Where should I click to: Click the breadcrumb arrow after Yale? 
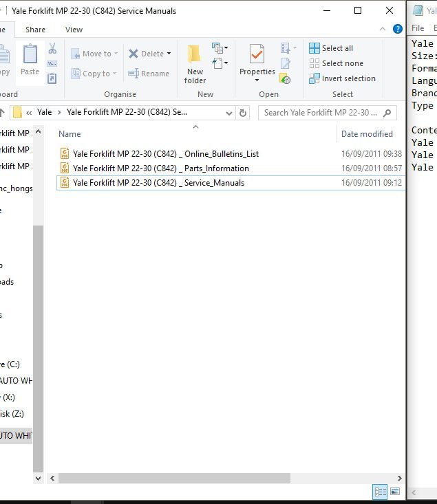(x=59, y=113)
